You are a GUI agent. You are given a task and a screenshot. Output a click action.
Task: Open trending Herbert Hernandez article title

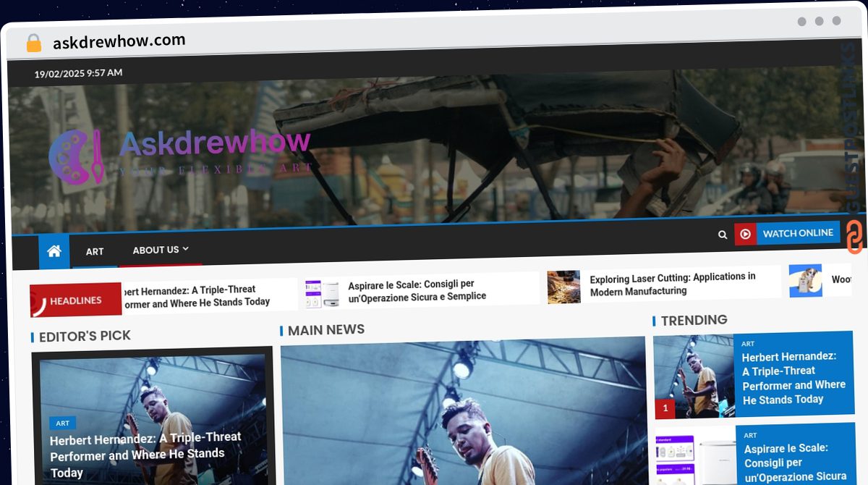tap(793, 378)
